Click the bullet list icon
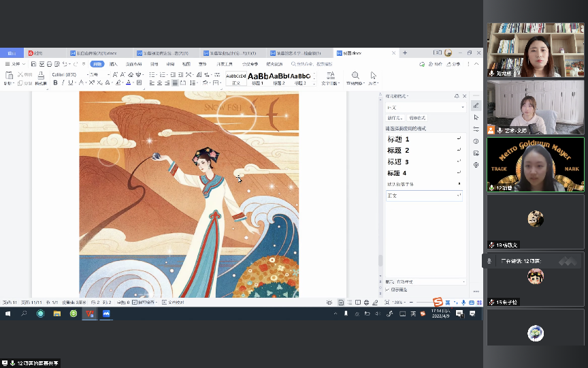 click(152, 75)
